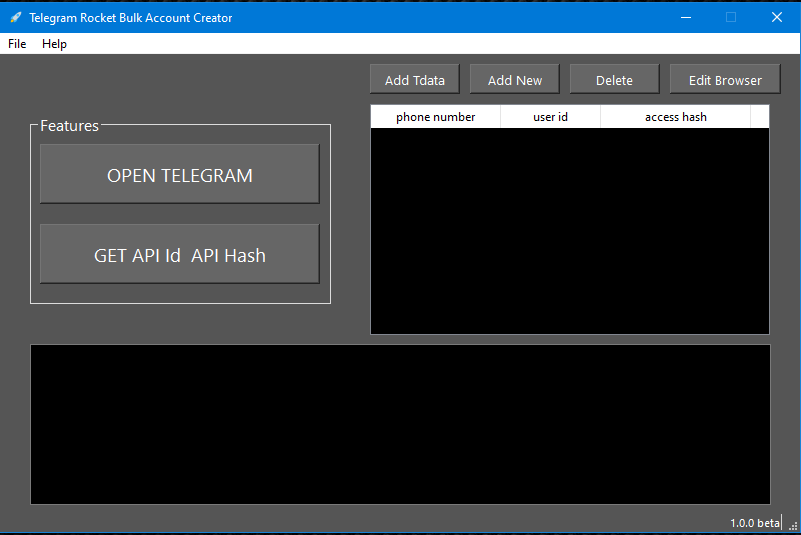Click GET API Id API Hash button
801x535 pixels.
[x=180, y=254]
